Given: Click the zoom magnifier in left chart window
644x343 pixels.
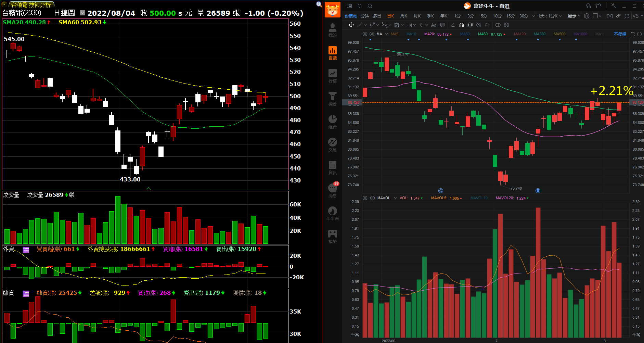Looking at the screenshot, I should coord(319,4).
